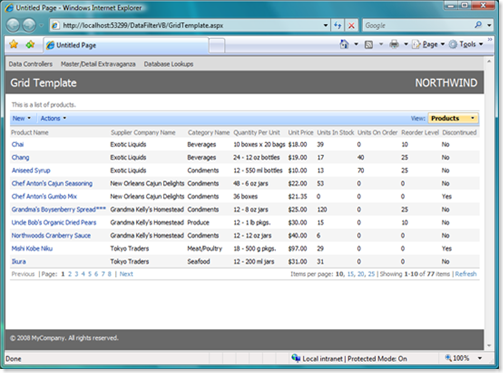Click the Refresh link in pager
The image size is (503, 373).
pyautogui.click(x=466, y=274)
